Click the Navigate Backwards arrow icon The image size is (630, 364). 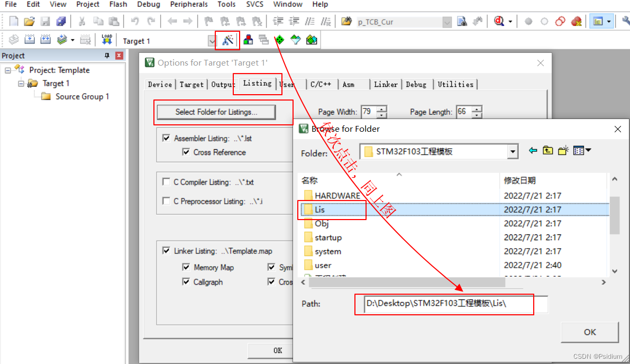click(x=172, y=21)
